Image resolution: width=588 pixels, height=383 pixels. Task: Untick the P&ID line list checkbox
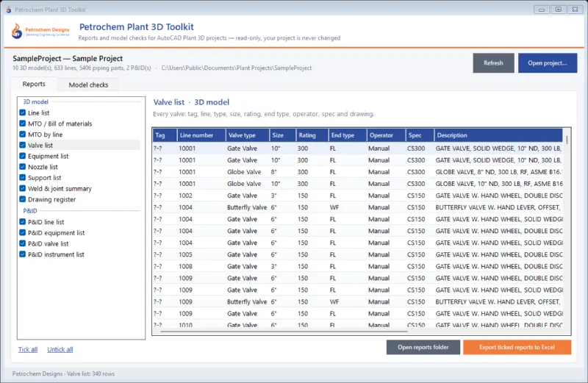(x=23, y=222)
